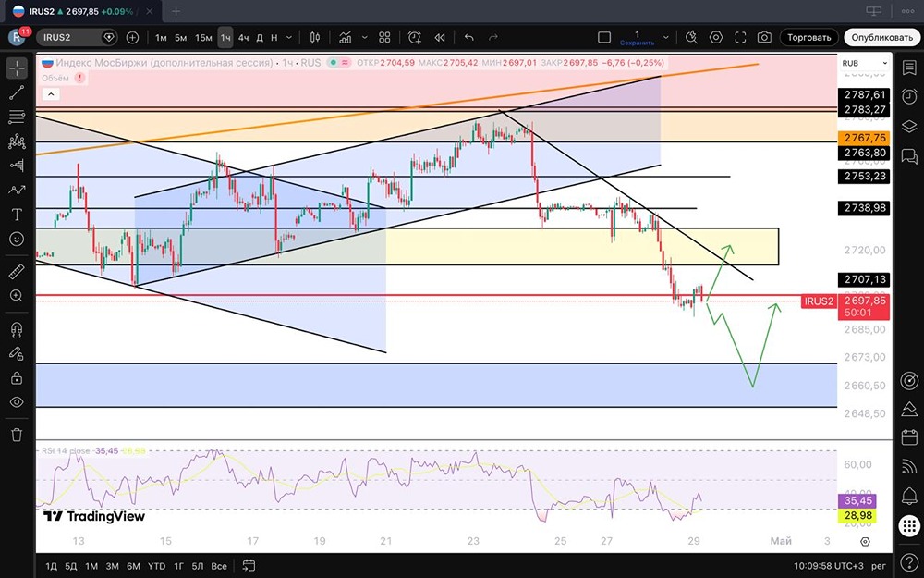924x578 pixels.
Task: Undo the last chart action
Action: click(469, 37)
